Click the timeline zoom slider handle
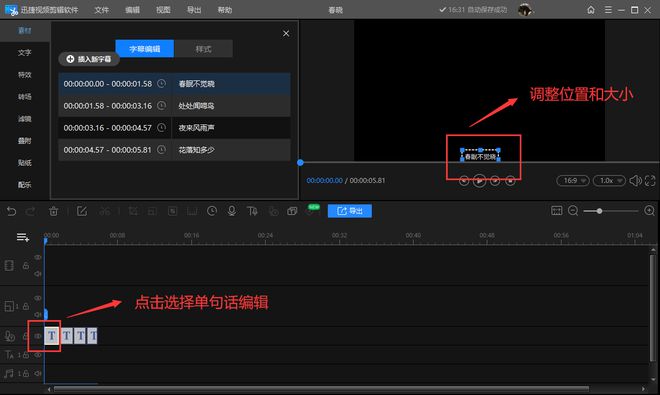 coord(599,211)
